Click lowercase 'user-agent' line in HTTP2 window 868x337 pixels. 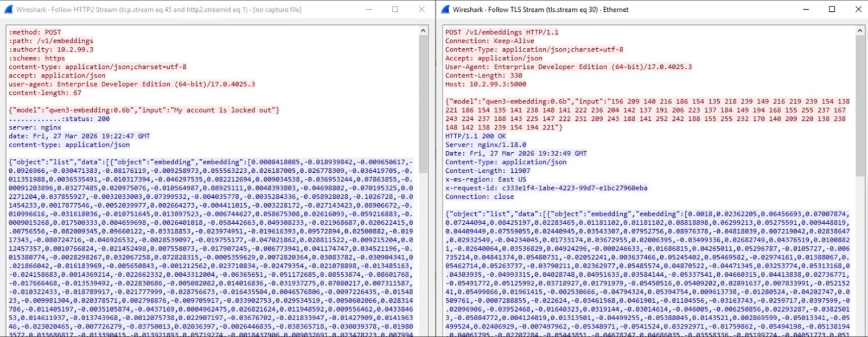click(132, 84)
